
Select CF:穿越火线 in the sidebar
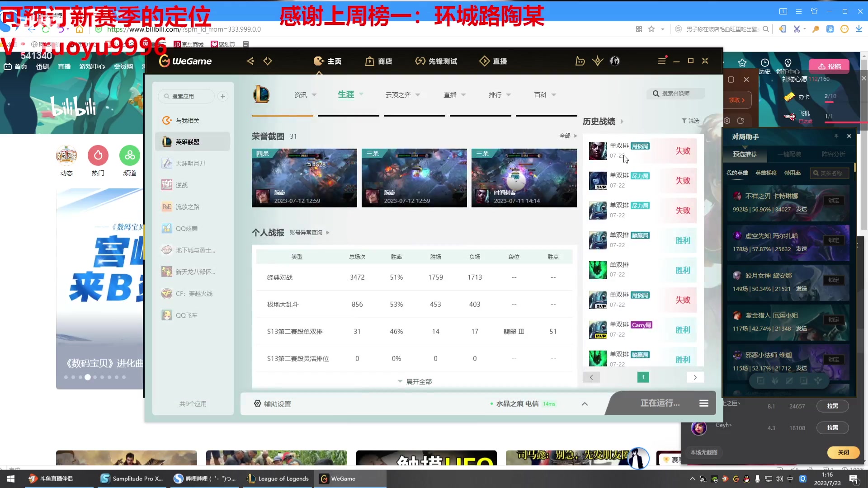(x=193, y=294)
